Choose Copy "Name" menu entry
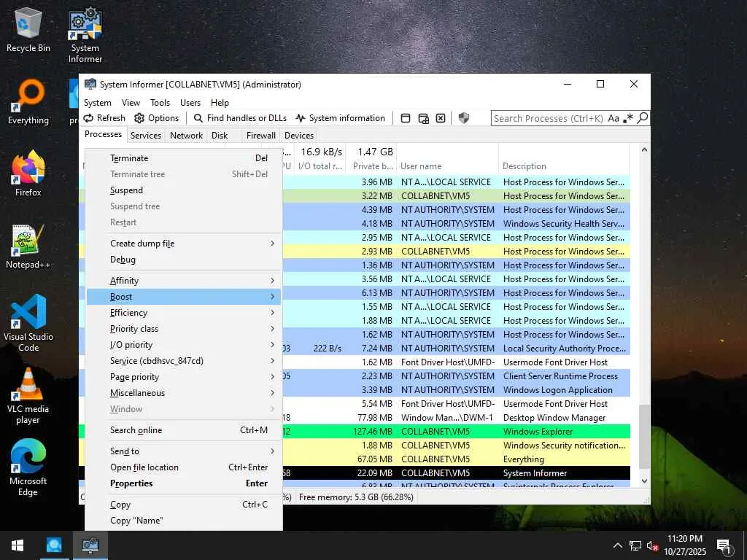Viewport: 747px width, 560px height. point(184,521)
